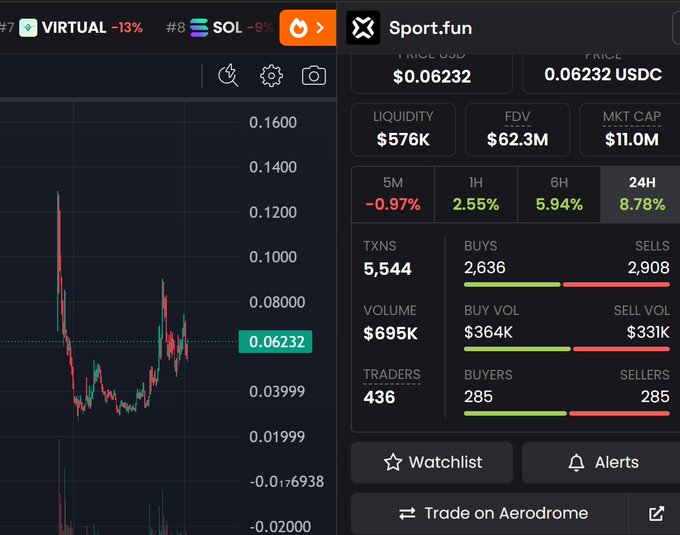Click the red sellers ratio bar

pos(619,414)
